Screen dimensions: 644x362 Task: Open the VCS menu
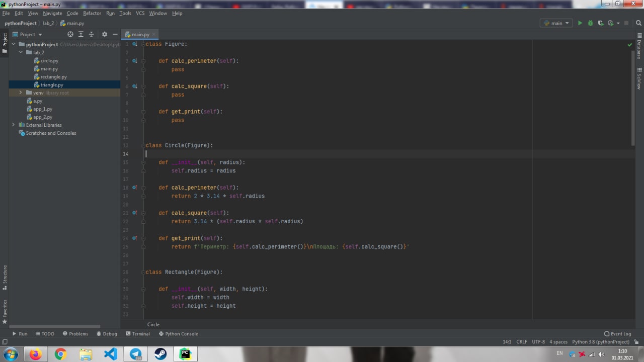tap(140, 13)
